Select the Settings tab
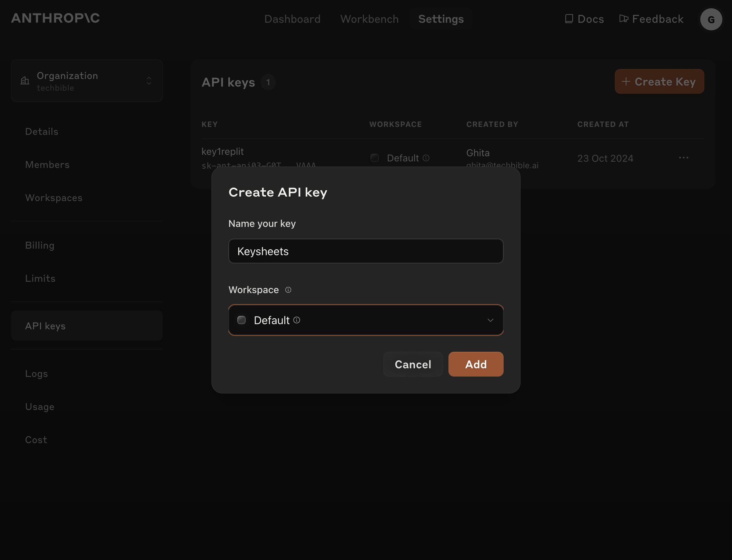This screenshot has width=732, height=560. pyautogui.click(x=441, y=19)
